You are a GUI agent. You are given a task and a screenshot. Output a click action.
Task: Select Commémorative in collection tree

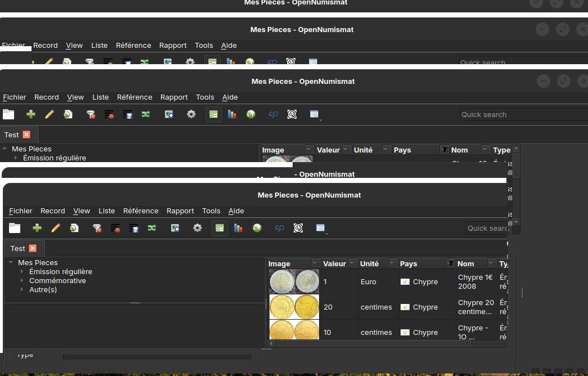point(57,281)
